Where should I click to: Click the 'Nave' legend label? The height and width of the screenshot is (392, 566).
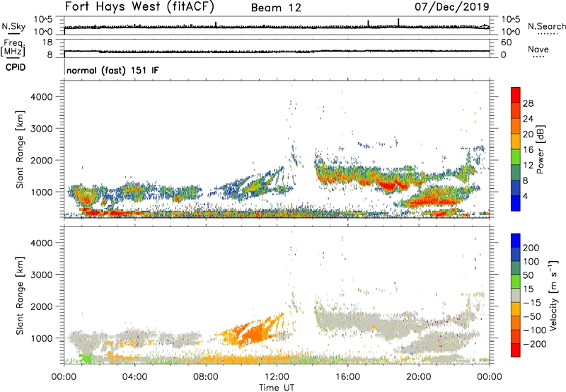click(x=538, y=49)
